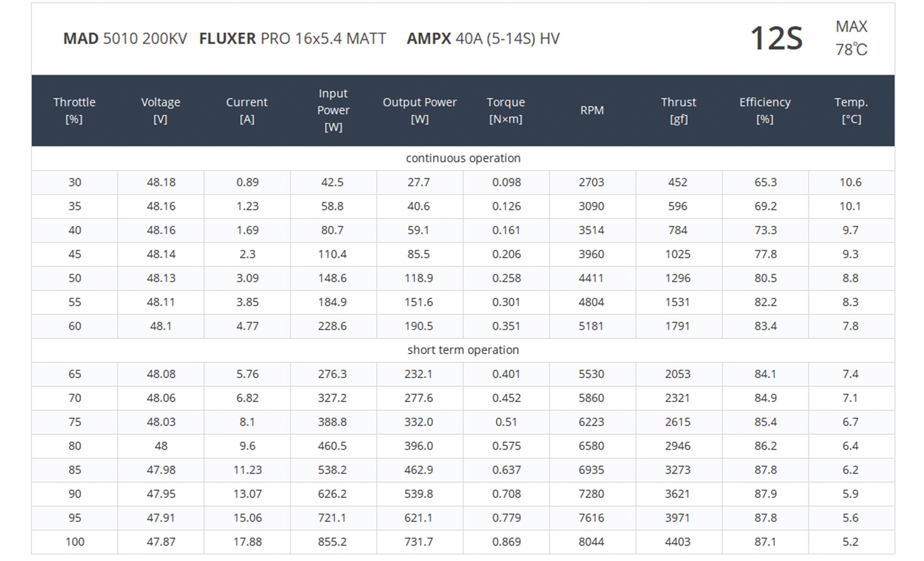Select the MAX 78°C label

click(x=851, y=38)
